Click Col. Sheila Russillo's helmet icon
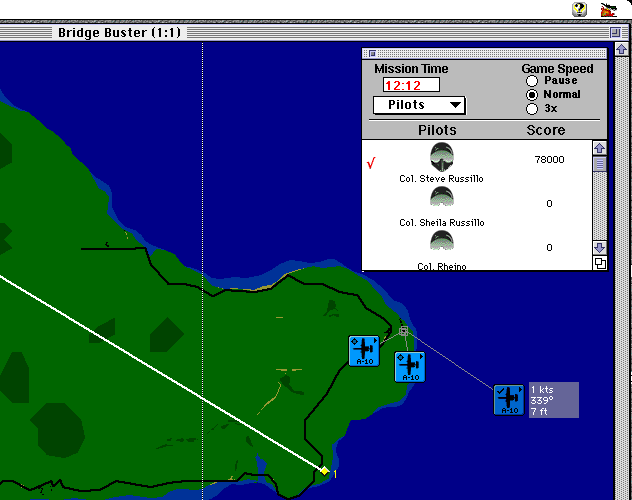632x500 pixels. (441, 198)
